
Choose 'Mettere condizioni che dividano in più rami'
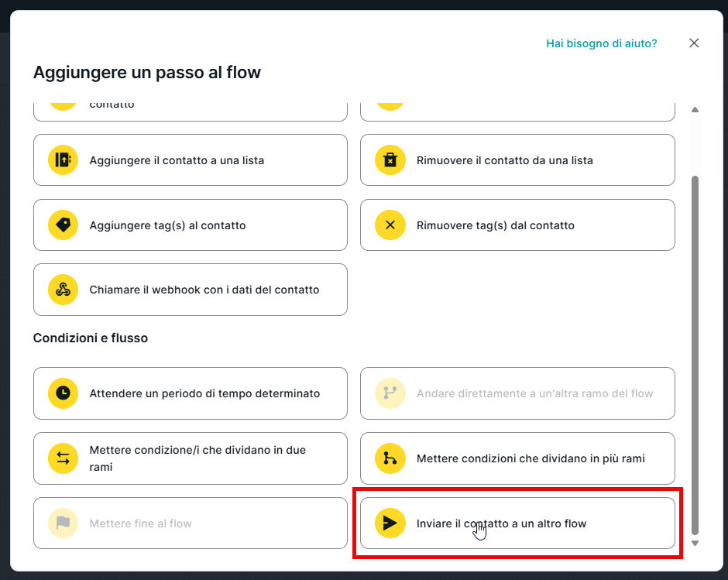tap(531, 458)
